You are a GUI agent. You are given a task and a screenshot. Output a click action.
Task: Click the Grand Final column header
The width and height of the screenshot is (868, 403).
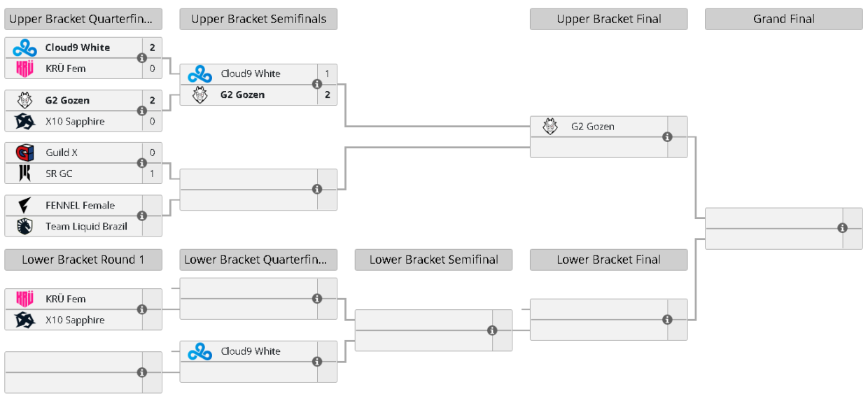pos(783,19)
